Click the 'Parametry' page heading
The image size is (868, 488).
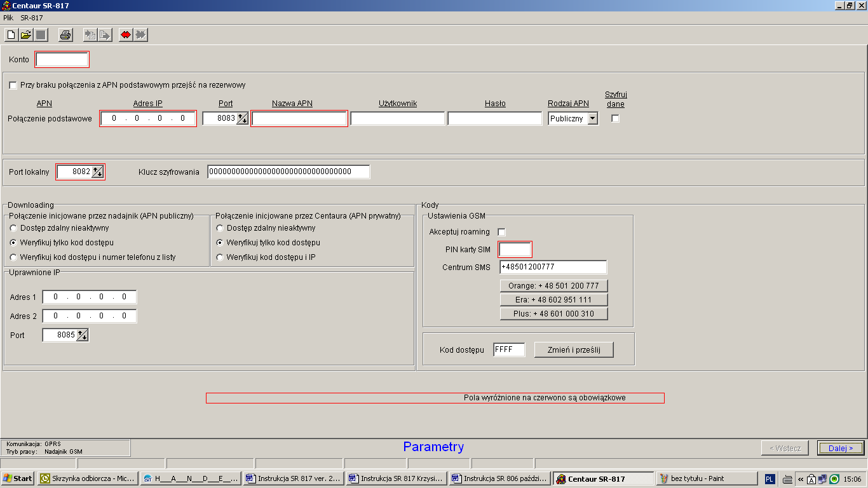433,447
